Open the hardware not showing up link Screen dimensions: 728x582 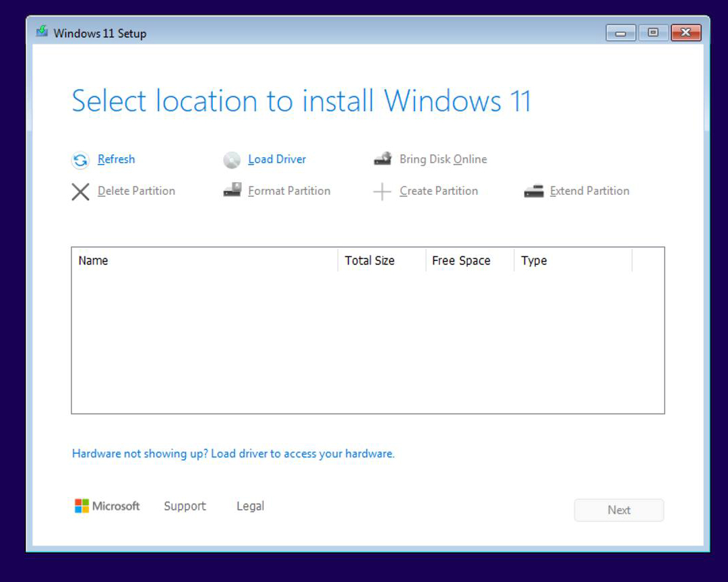(x=233, y=453)
